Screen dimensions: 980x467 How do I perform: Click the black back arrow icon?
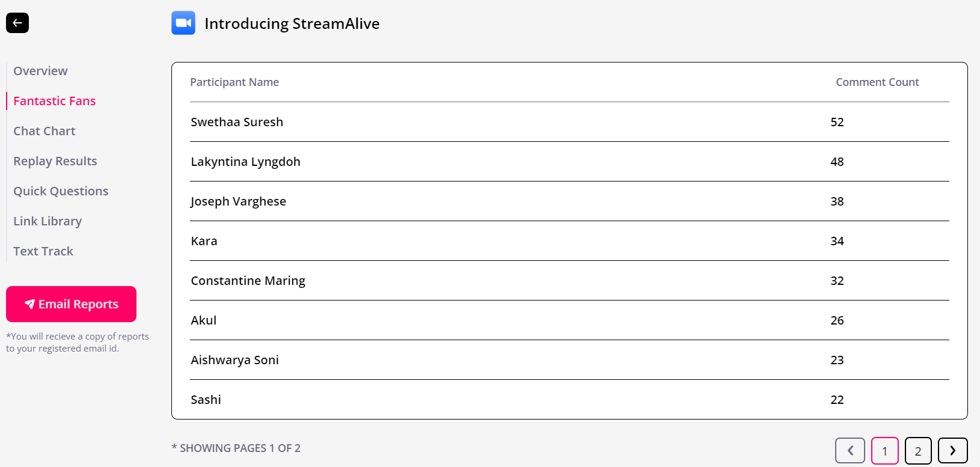[x=17, y=23]
